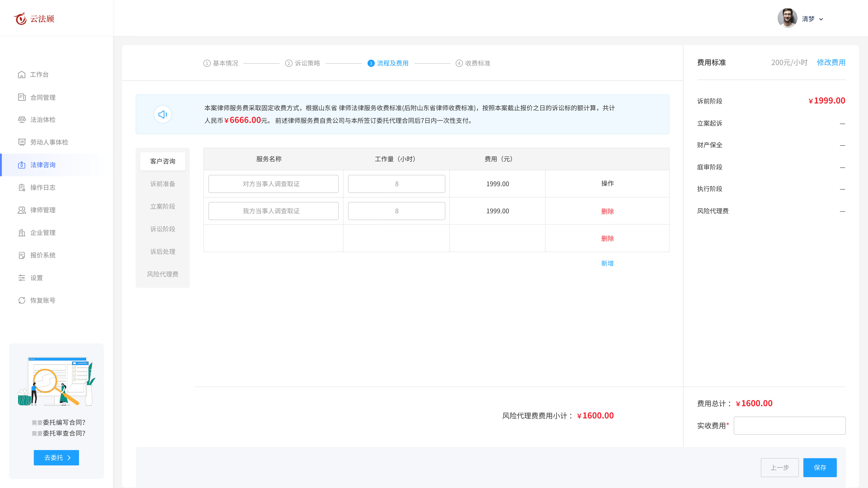Click the 修改费用 link
The width and height of the screenshot is (868, 488).
pos(831,62)
